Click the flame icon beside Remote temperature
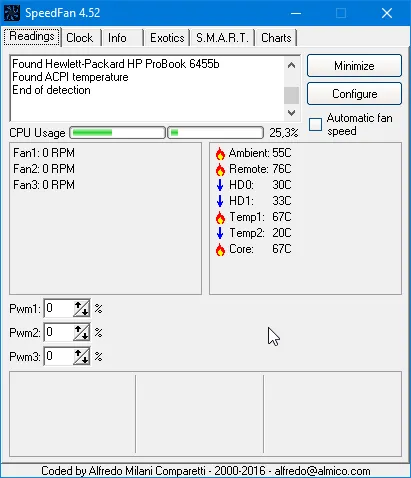 pyautogui.click(x=220, y=169)
